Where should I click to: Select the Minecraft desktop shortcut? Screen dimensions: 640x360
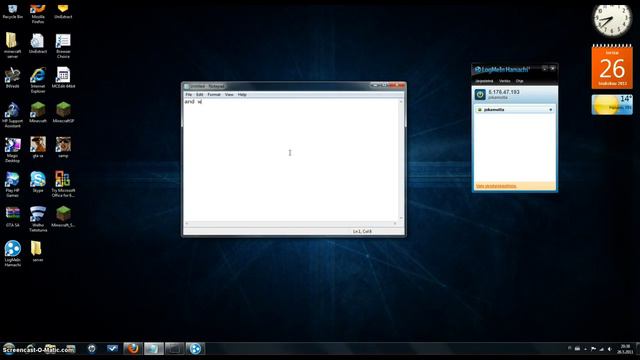point(38,113)
